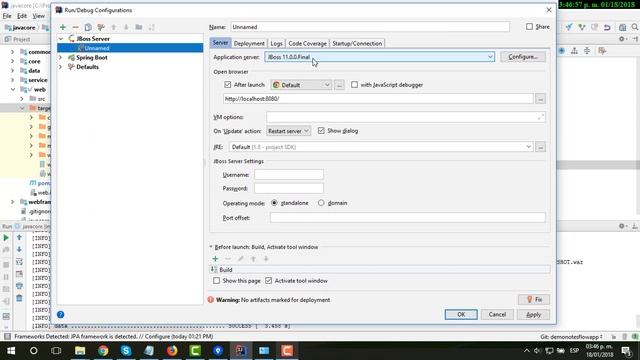Screen dimensions: 640x360
Task: Select domain operating mode
Action: [321, 203]
